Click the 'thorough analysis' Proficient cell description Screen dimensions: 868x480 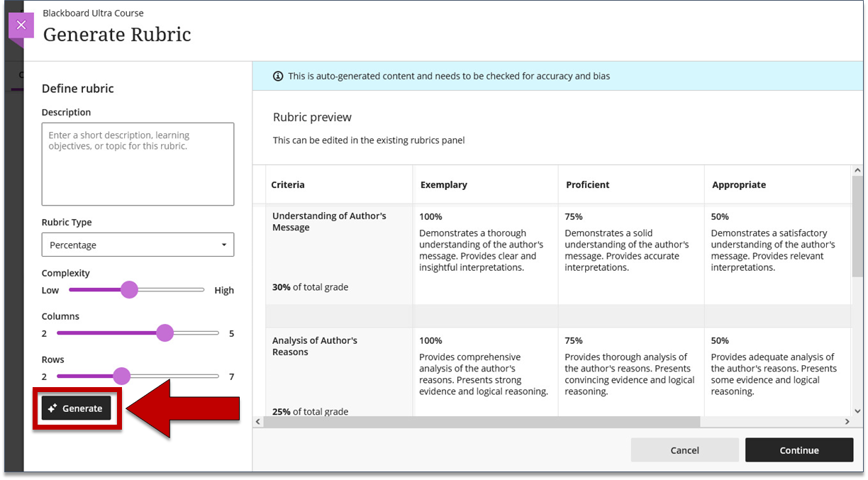[630, 374]
